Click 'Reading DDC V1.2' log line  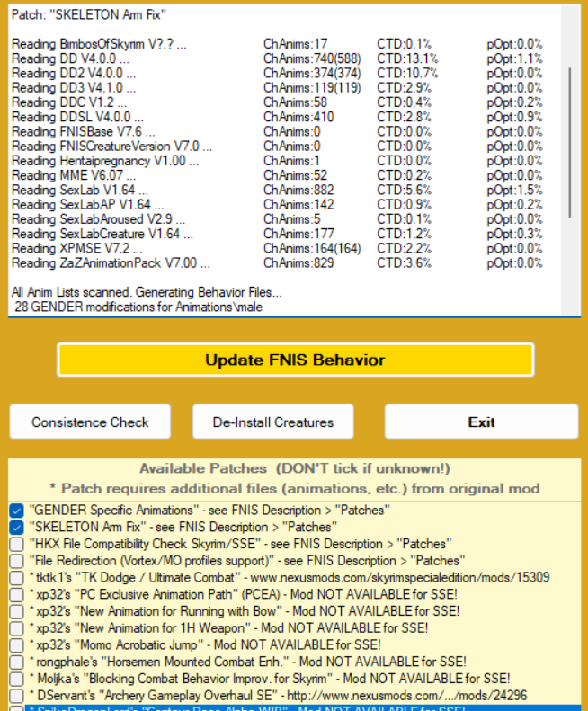[x=277, y=102]
